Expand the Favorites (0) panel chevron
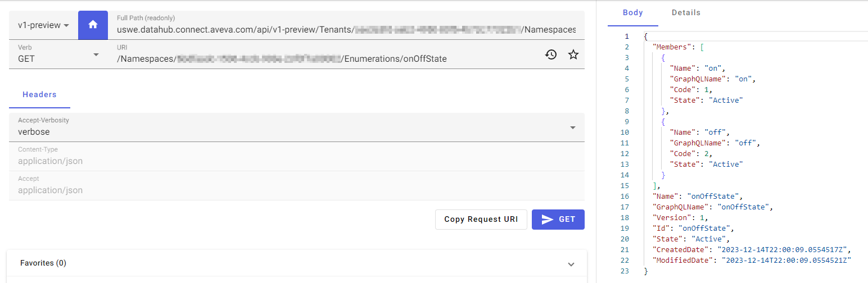The image size is (868, 283). 571,264
